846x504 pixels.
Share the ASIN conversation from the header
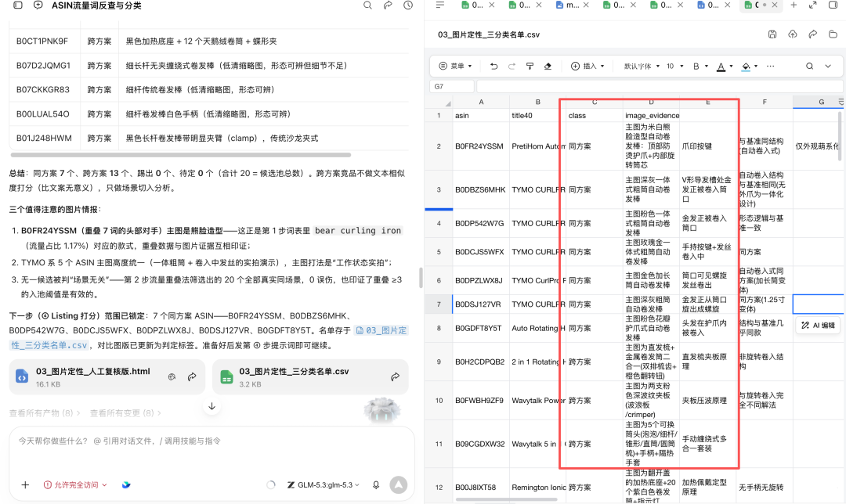[388, 5]
